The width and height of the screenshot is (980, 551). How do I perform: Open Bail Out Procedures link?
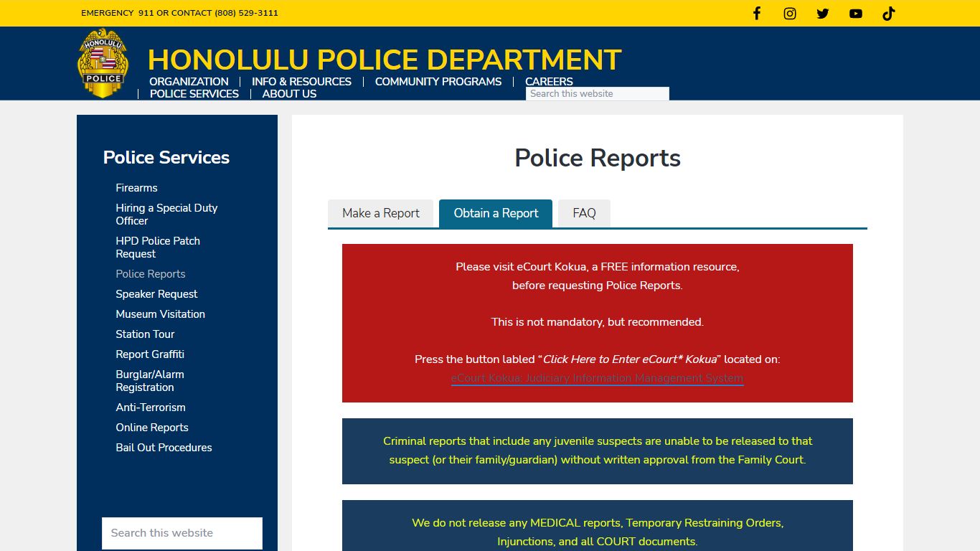164,448
